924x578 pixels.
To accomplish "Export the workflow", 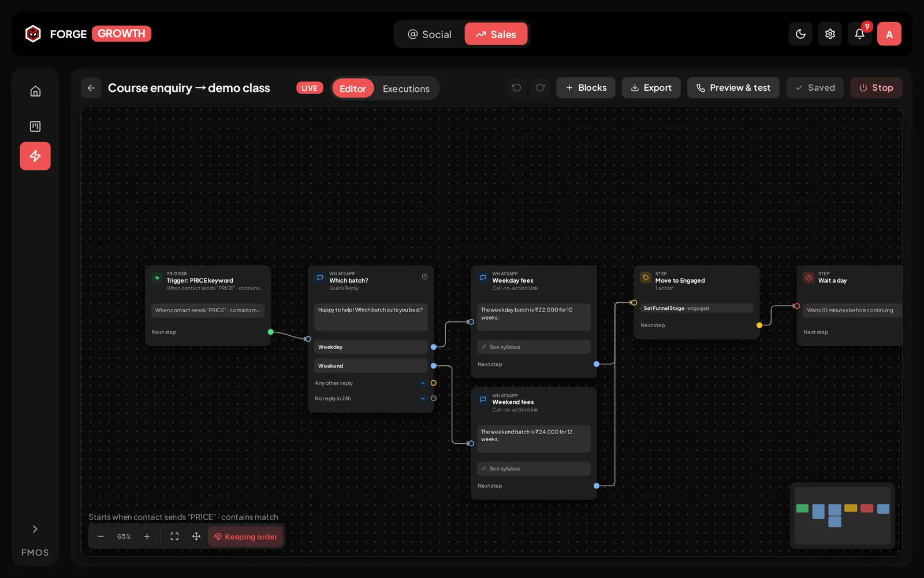I will point(651,88).
